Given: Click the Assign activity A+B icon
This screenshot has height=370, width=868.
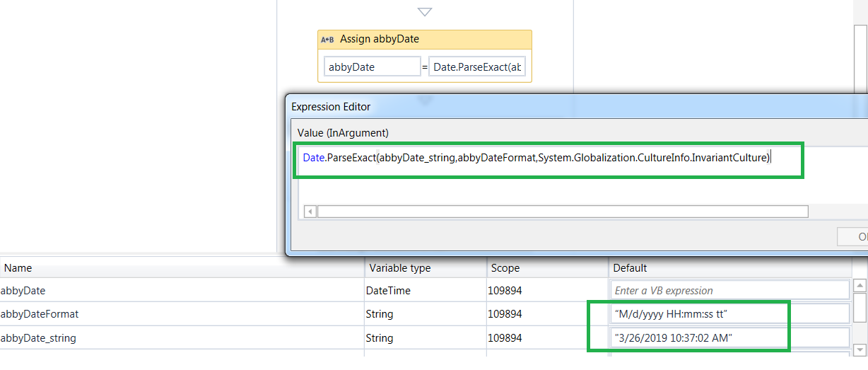Looking at the screenshot, I should click(x=327, y=40).
